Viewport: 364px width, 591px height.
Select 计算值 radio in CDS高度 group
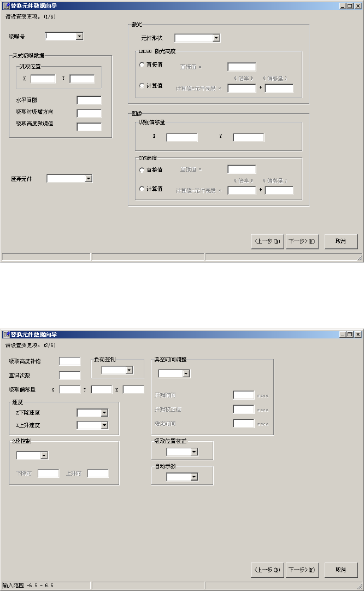point(142,189)
